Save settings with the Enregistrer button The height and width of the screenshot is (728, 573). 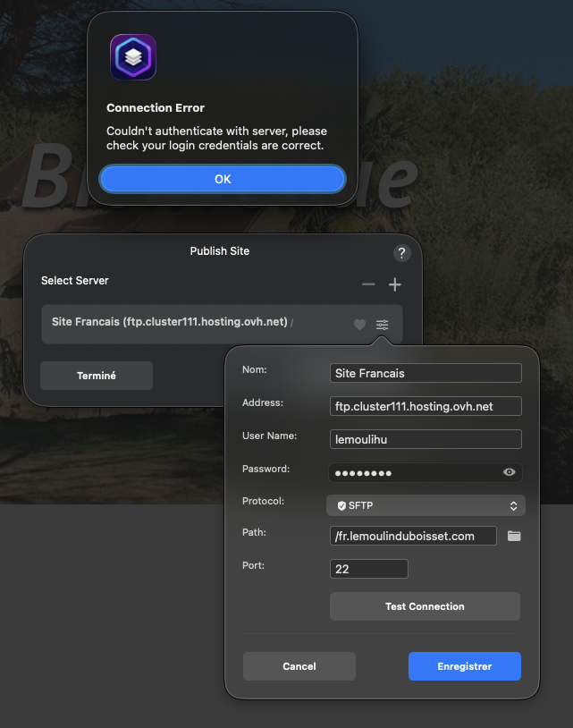pos(464,666)
